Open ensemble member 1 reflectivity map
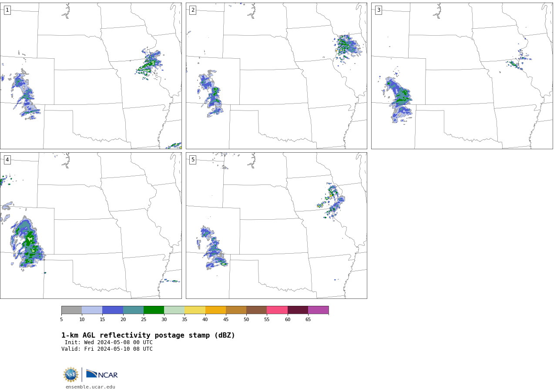Image resolution: width=557 pixels, height=392 pixels. [x=91, y=76]
